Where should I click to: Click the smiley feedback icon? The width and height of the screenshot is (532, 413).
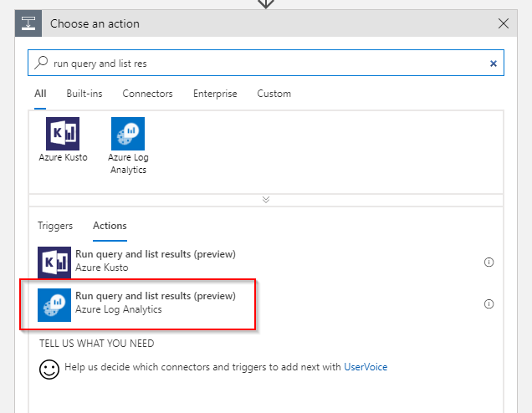point(49,370)
